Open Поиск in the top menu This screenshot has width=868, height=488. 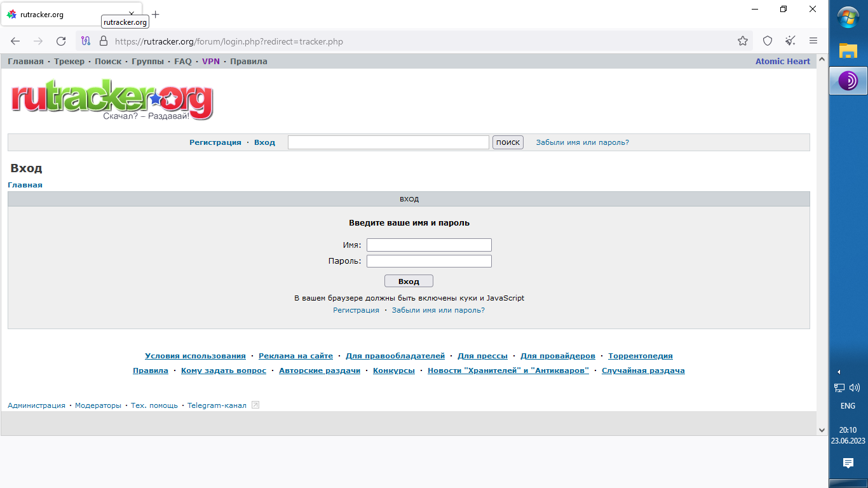108,62
